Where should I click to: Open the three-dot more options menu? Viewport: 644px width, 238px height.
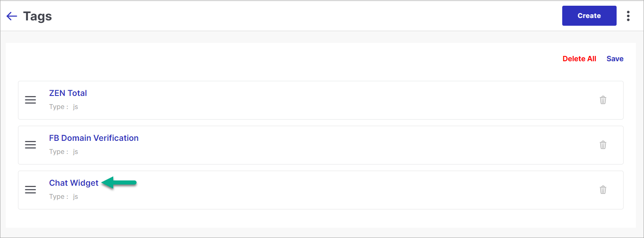628,16
